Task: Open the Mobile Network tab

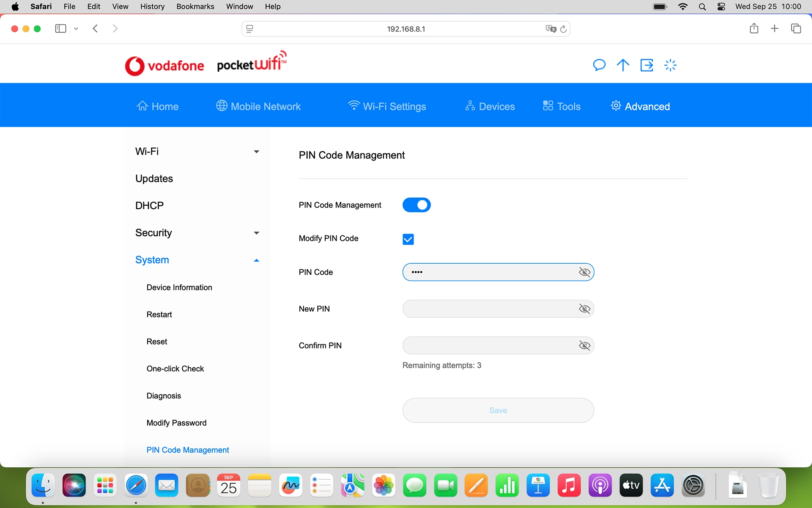Action: [x=258, y=106]
